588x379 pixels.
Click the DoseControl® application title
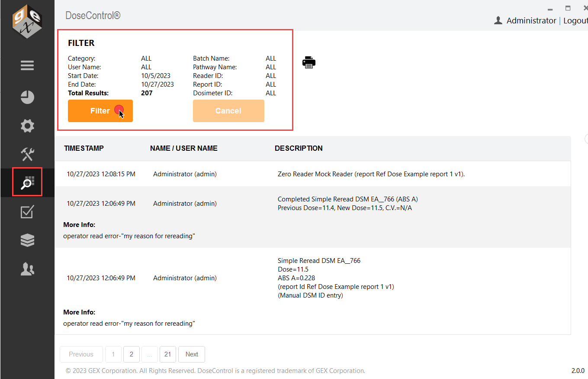(93, 16)
